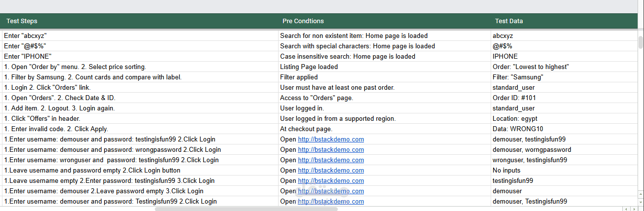This screenshot has width=644, height=211.
Task: Click the "Data: WRONG10" cell
Action: [514, 129]
